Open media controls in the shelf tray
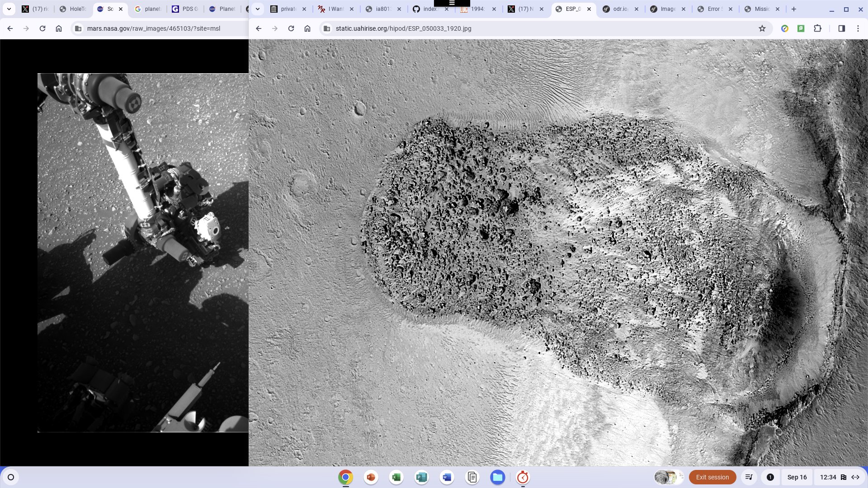The height and width of the screenshot is (488, 868). [x=749, y=477]
